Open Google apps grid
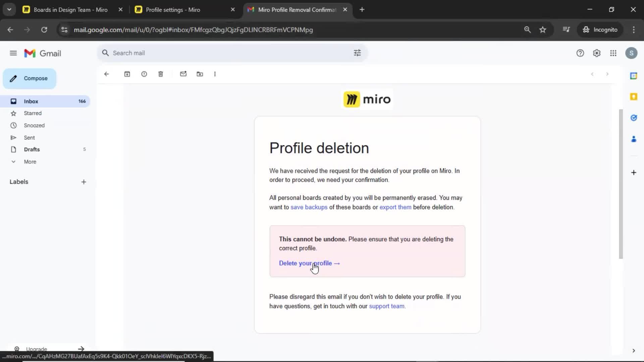 pyautogui.click(x=613, y=53)
